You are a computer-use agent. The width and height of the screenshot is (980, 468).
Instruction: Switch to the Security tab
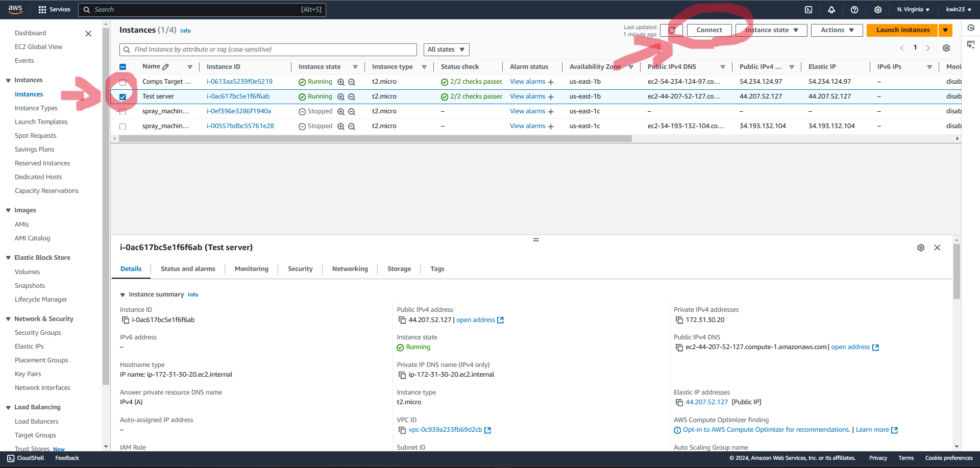pyautogui.click(x=300, y=269)
